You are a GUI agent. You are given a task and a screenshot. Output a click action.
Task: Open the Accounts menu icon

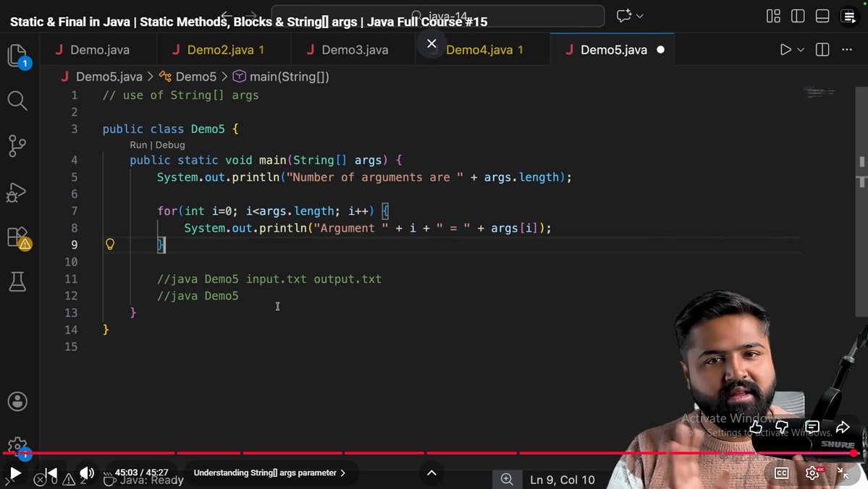(x=17, y=401)
